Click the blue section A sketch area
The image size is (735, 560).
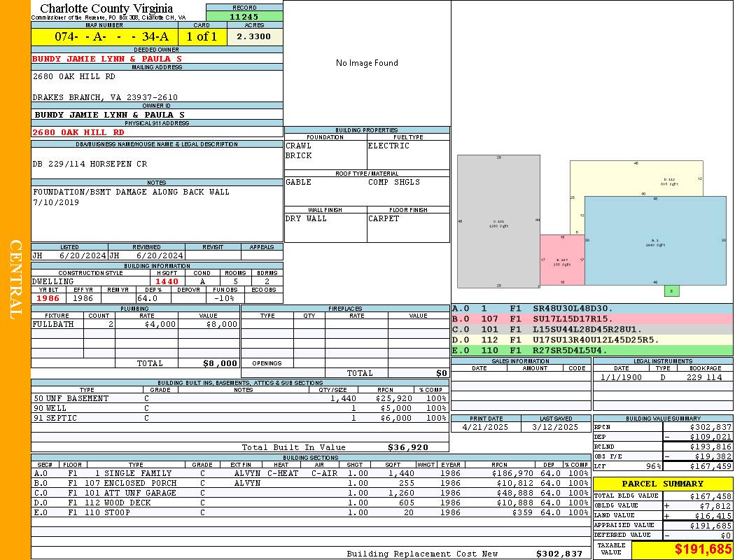(655, 241)
